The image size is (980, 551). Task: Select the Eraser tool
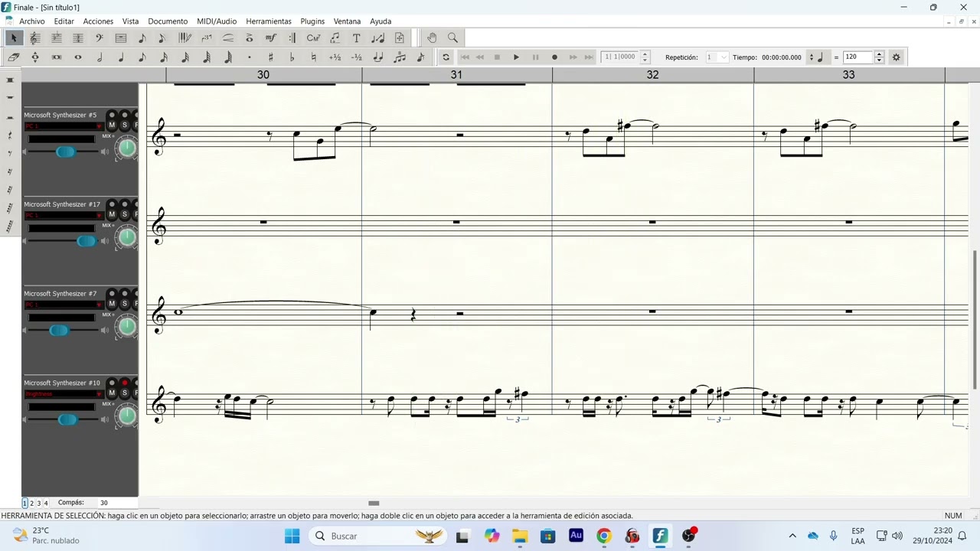(x=14, y=57)
